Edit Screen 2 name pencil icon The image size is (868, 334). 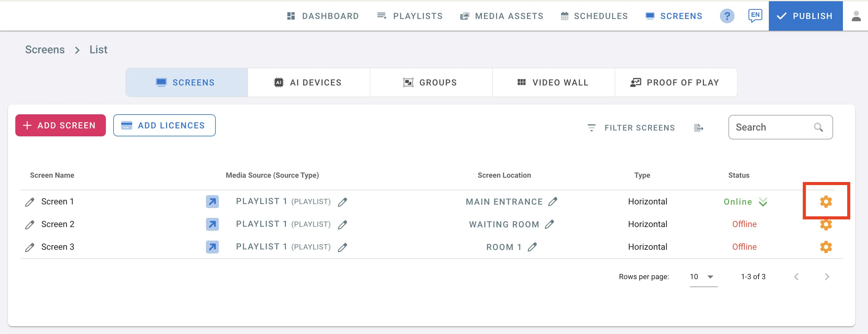(x=30, y=225)
